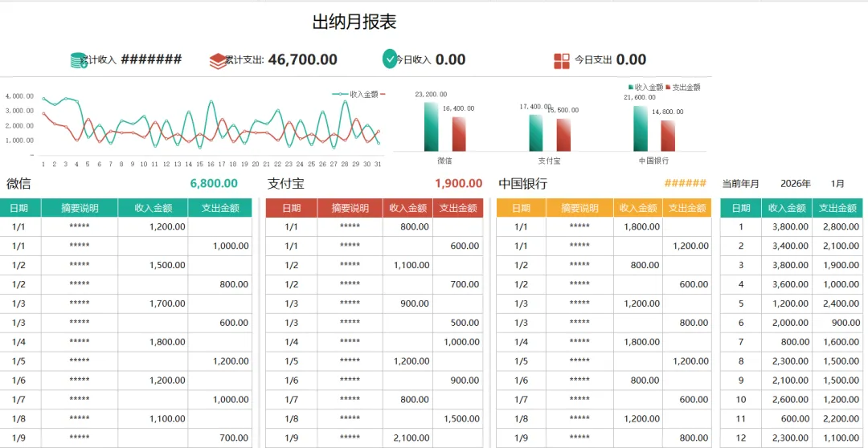Select 900.00 income on 1/3 in 支付宝 table
868x448 pixels.
(x=408, y=303)
